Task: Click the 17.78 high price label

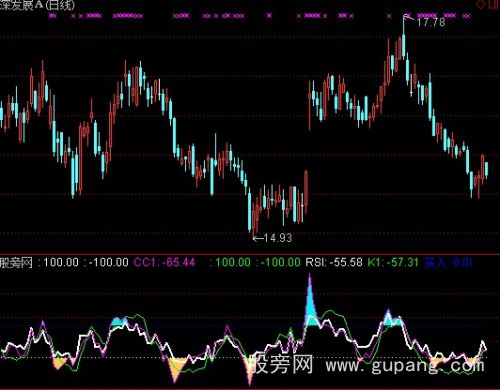Action: pyautogui.click(x=431, y=22)
